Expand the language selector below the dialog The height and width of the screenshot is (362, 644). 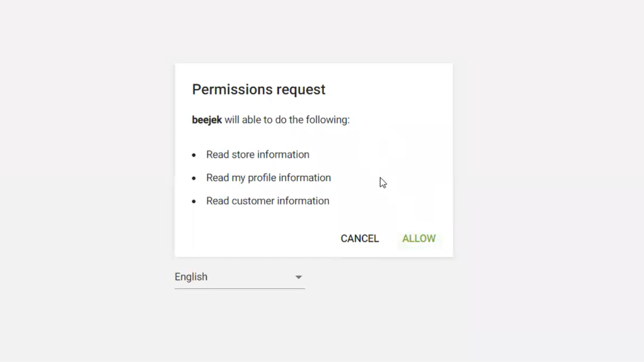[x=239, y=277]
